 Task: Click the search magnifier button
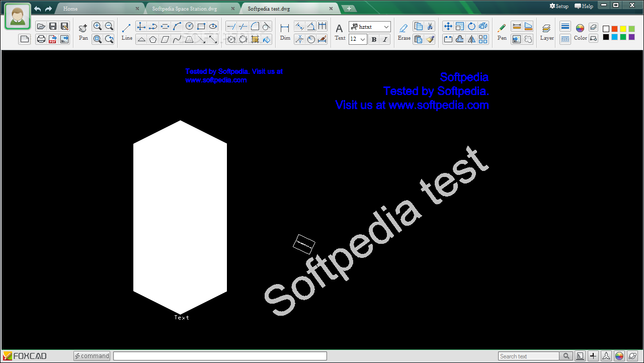pos(567,356)
